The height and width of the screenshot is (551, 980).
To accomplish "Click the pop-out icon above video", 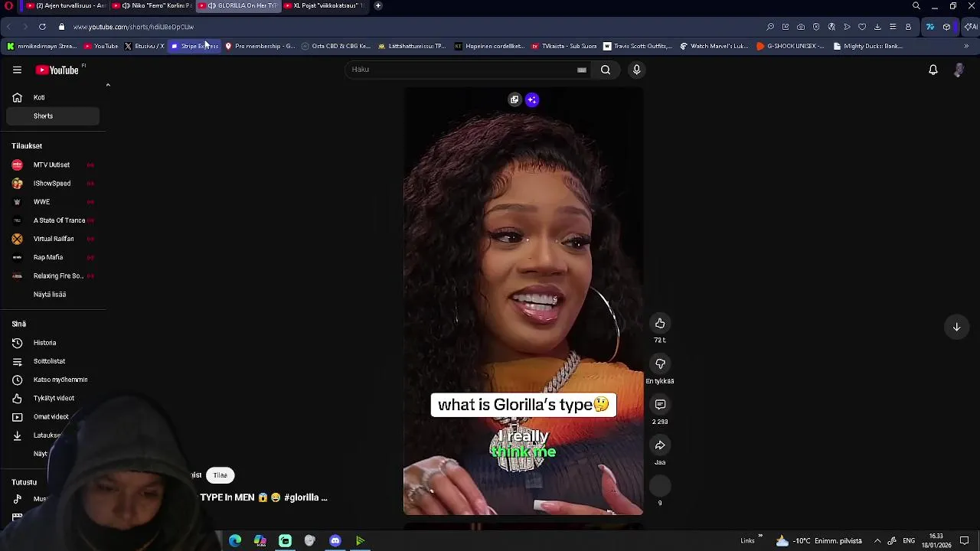I will (x=514, y=99).
